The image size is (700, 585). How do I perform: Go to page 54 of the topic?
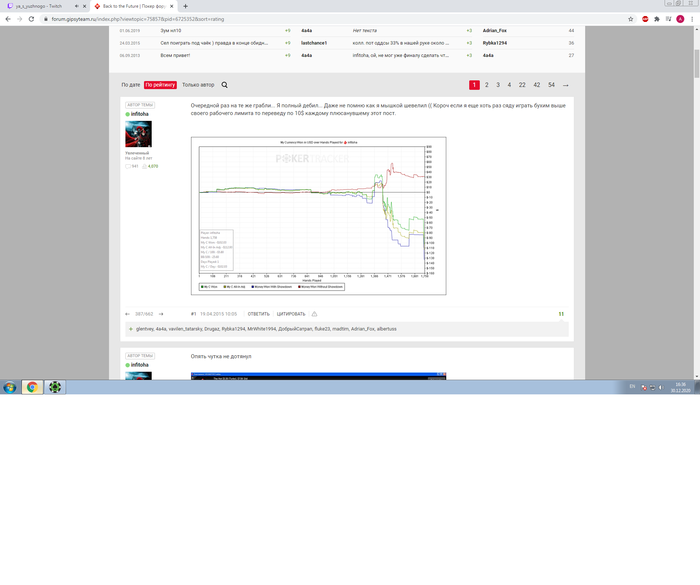(551, 85)
